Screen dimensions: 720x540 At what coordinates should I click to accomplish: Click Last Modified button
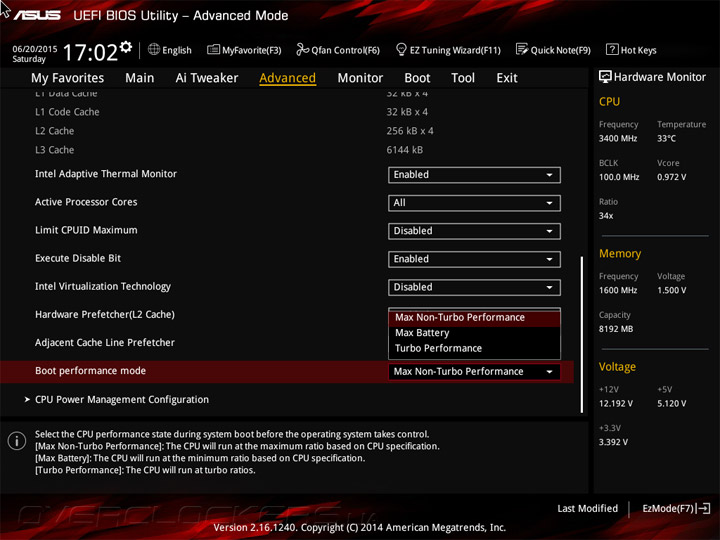[x=587, y=508]
